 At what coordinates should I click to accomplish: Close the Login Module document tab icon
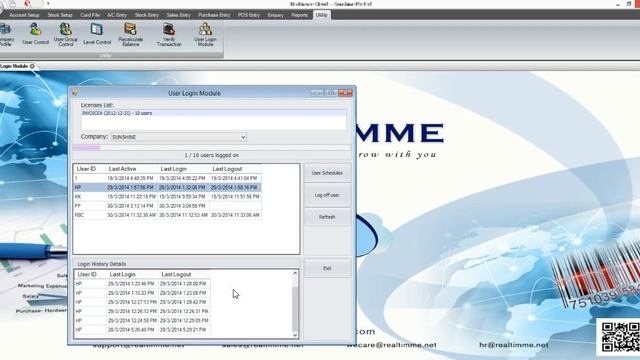pyautogui.click(x=32, y=66)
